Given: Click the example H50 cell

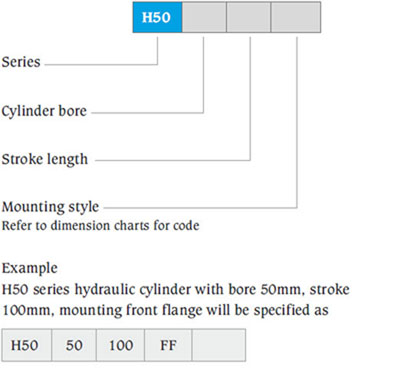Looking at the screenshot, I should click(x=27, y=345).
